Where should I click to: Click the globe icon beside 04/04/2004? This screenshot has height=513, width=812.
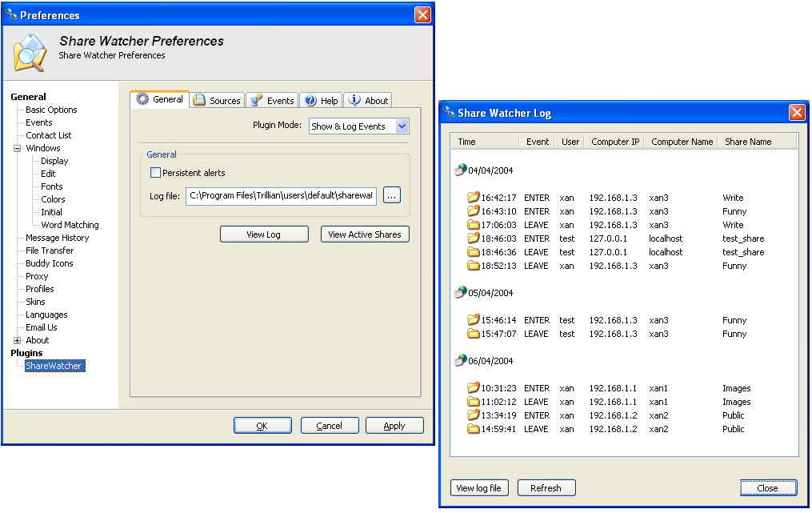pos(460,170)
